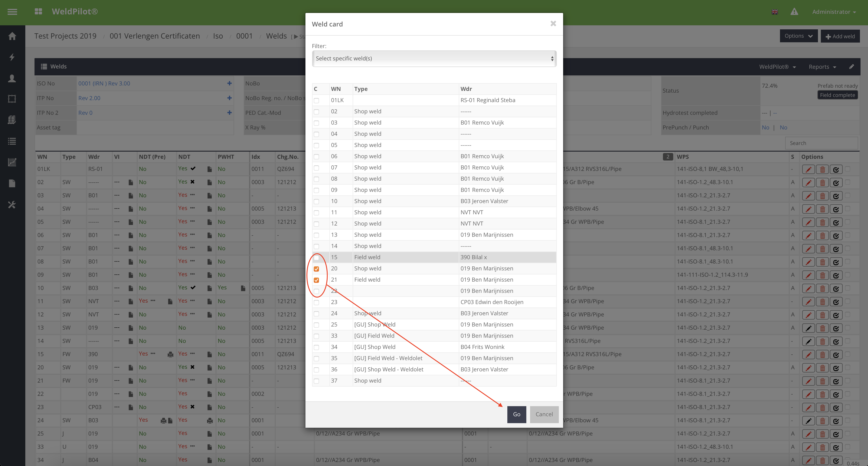Open the user profile sidebar icon
The height and width of the screenshot is (466, 868).
tap(12, 78)
